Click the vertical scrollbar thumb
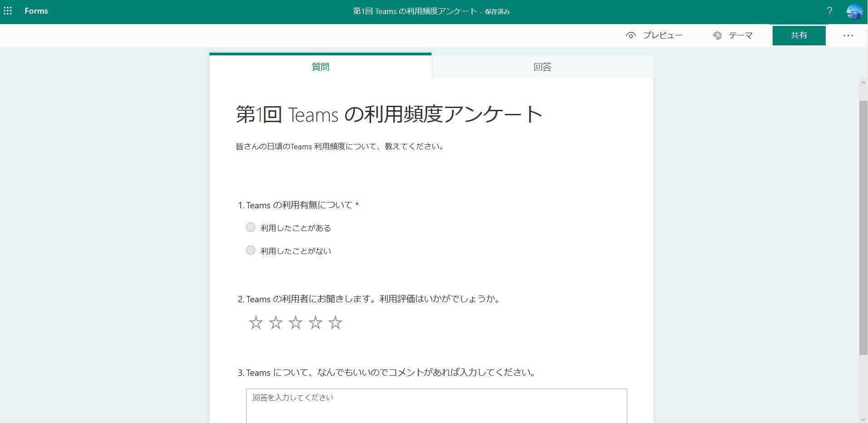The height and width of the screenshot is (423, 868). click(863, 227)
